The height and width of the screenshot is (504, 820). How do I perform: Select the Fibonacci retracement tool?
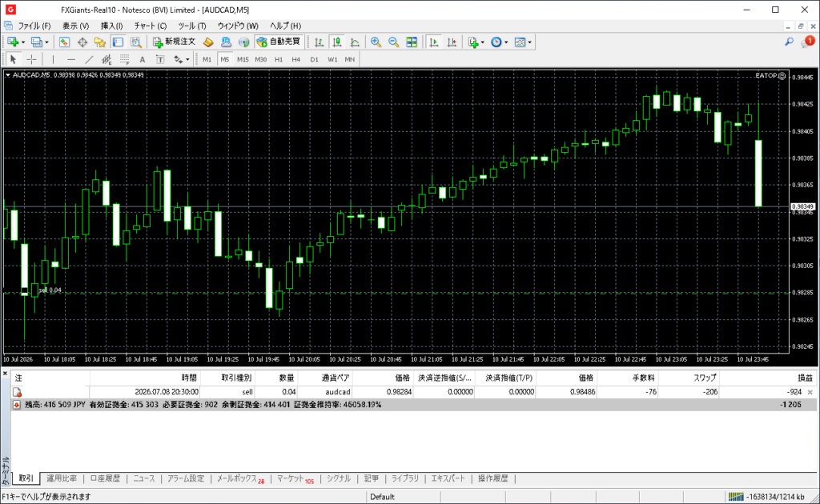124,59
